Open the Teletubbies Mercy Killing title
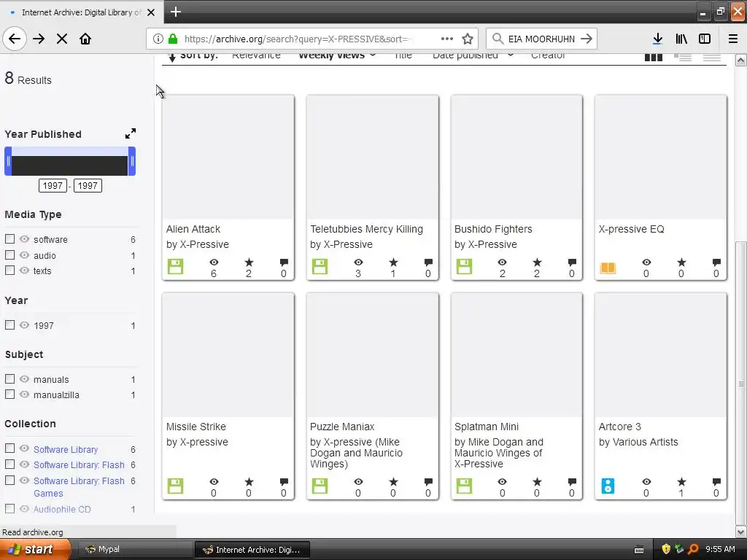The image size is (747, 560). 366,229
